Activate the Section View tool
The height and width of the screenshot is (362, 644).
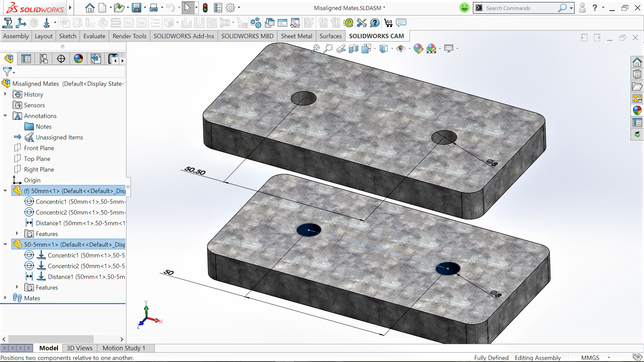tap(354, 49)
